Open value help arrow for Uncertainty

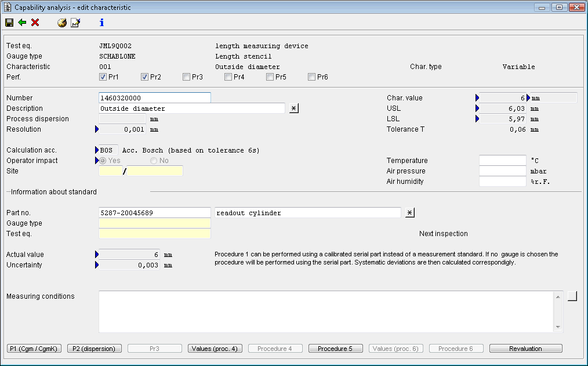(x=97, y=265)
